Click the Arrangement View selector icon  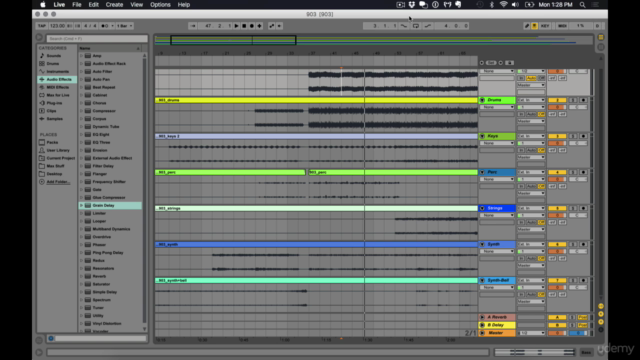tap(601, 37)
